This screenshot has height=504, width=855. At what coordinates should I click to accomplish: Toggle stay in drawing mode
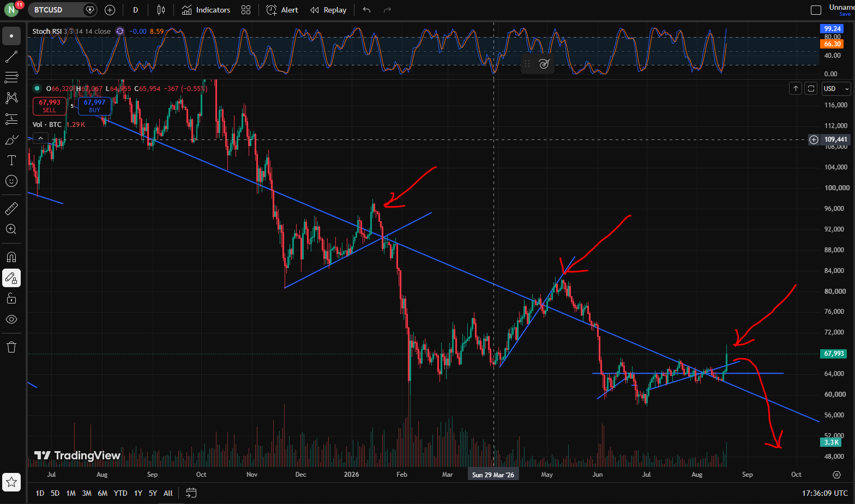(x=11, y=278)
